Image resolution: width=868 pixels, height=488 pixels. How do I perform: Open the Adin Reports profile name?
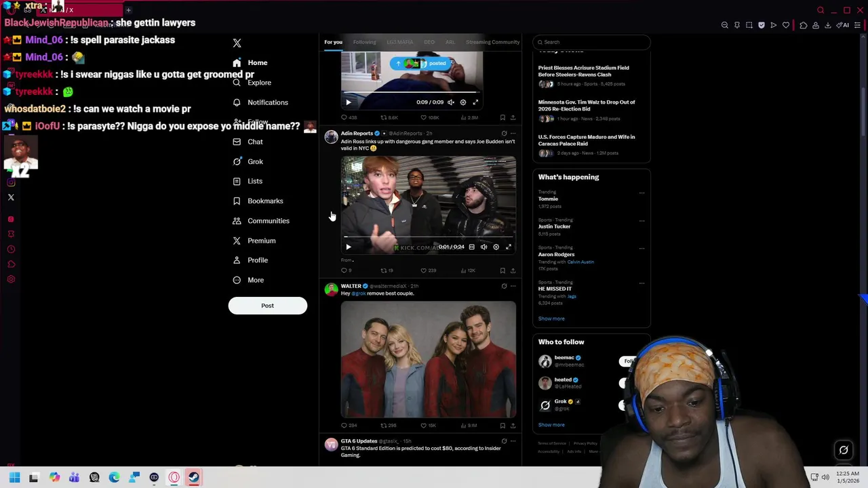coord(357,134)
